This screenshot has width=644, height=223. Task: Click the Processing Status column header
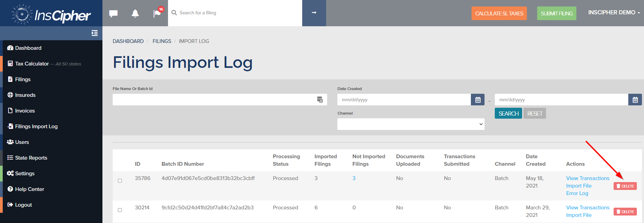(286, 160)
